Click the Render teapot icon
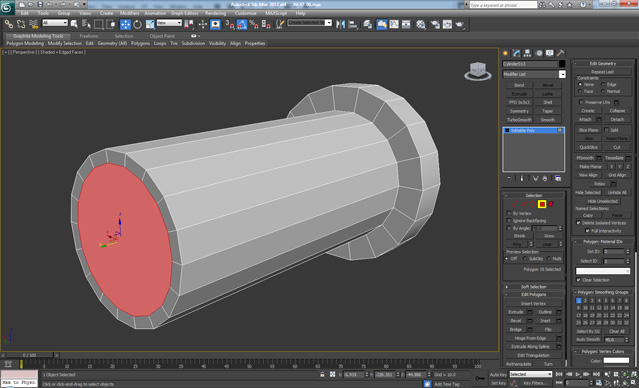 point(460,24)
